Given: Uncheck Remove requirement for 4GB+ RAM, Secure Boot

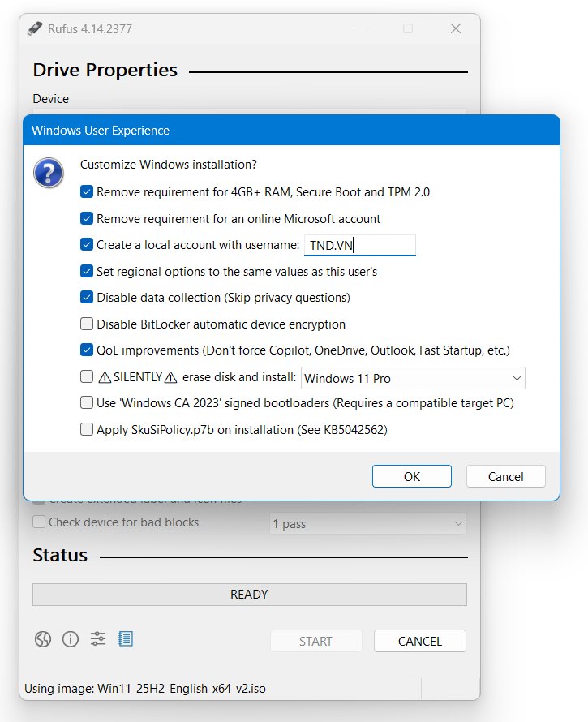Looking at the screenshot, I should (x=87, y=192).
